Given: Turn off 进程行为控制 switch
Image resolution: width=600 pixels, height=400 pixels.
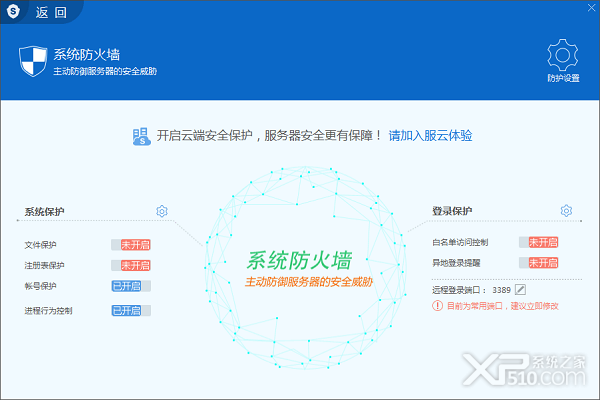Looking at the screenshot, I should point(131,310).
